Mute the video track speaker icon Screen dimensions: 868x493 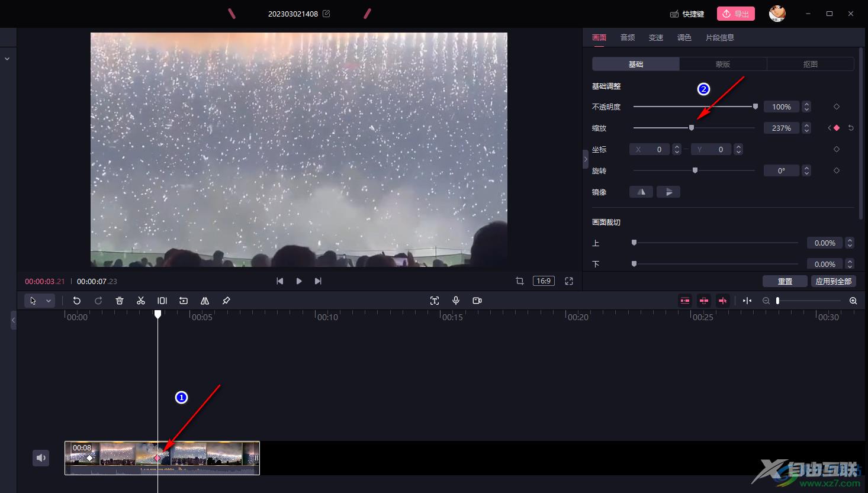click(41, 457)
